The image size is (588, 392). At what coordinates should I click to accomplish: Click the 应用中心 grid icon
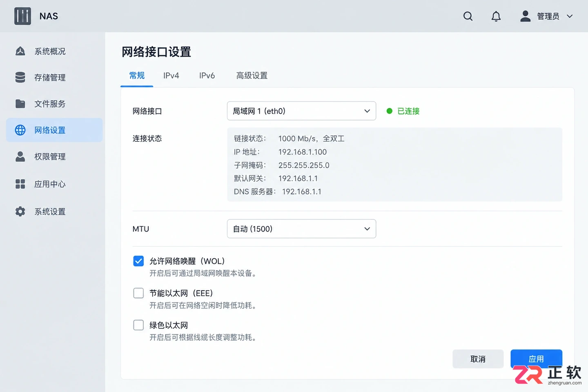(20, 184)
